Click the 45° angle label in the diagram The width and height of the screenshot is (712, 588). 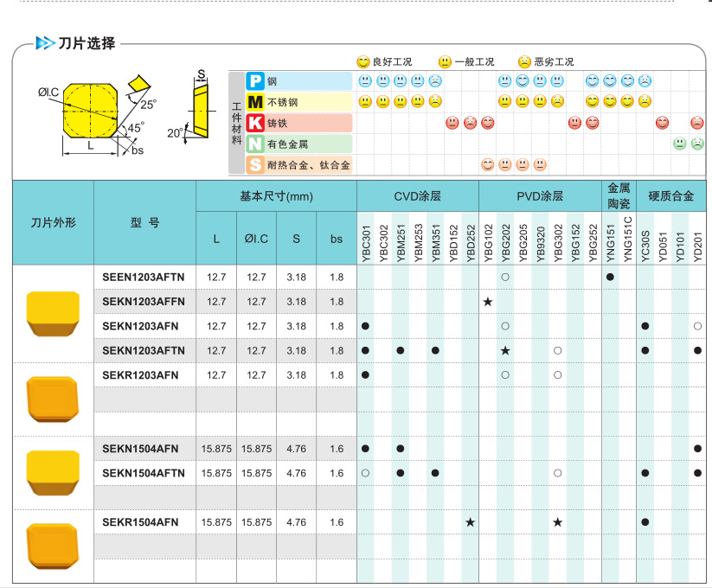(x=136, y=127)
